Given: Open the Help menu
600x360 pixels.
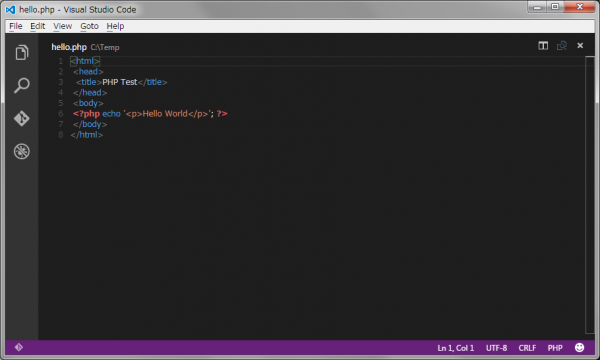Looking at the screenshot, I should pyautogui.click(x=115, y=26).
